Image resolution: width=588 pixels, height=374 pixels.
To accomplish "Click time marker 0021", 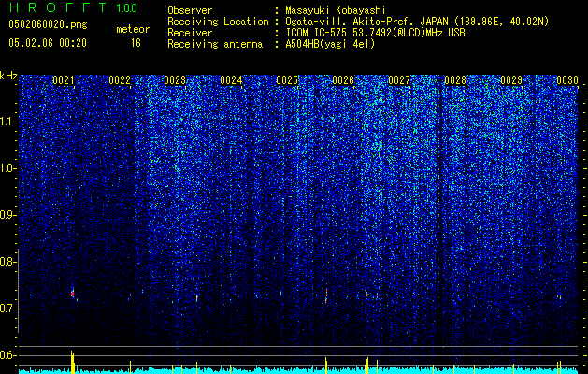I will click(64, 80).
